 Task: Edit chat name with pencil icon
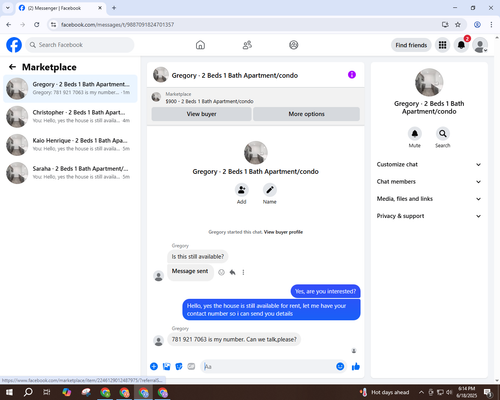(x=270, y=190)
